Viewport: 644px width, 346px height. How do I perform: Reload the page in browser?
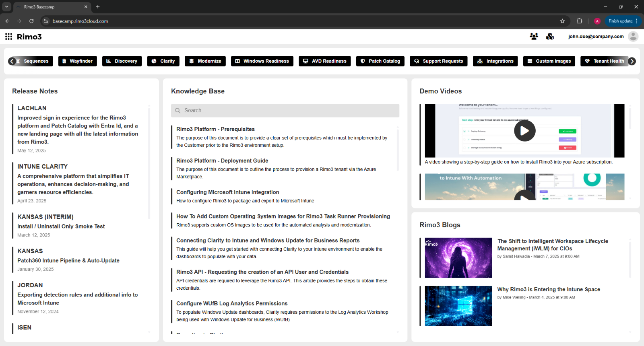pos(31,21)
